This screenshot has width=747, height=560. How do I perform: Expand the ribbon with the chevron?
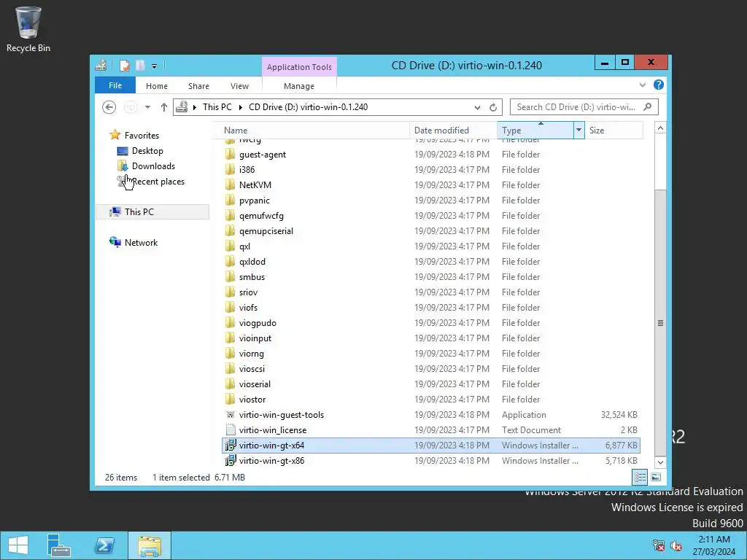pyautogui.click(x=642, y=85)
